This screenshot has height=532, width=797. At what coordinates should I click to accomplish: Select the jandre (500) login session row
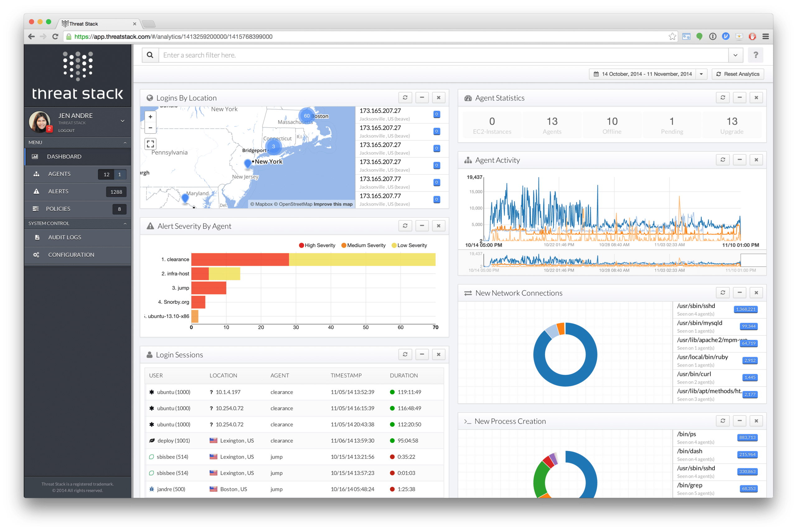coord(294,489)
